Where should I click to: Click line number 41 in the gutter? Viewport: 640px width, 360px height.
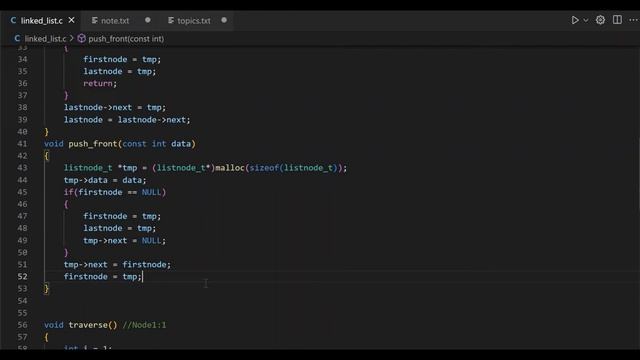[22, 144]
